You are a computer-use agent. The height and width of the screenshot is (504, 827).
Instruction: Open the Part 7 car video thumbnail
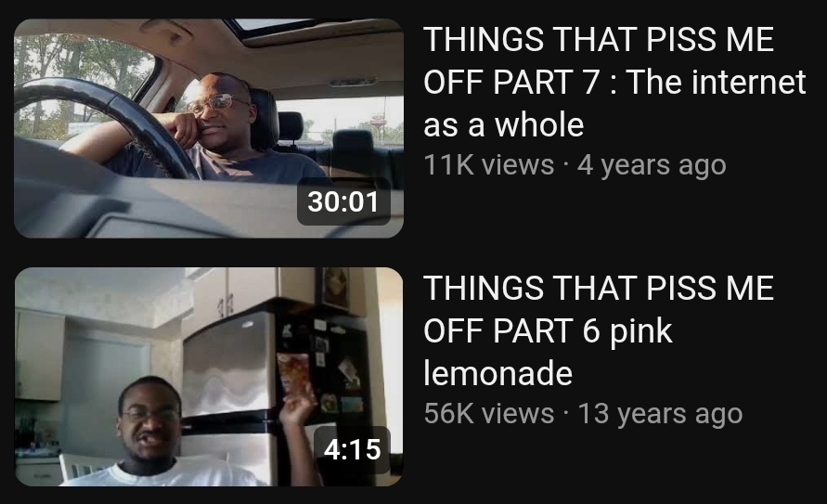209,128
